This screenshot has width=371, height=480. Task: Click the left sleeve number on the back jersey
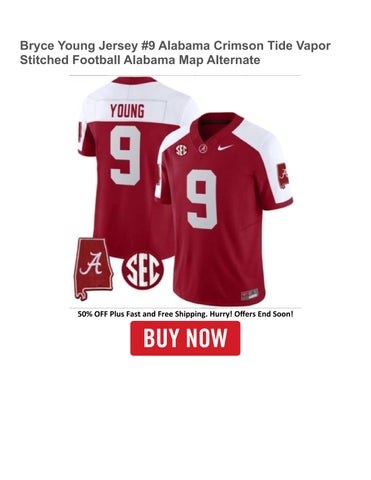coord(80,132)
